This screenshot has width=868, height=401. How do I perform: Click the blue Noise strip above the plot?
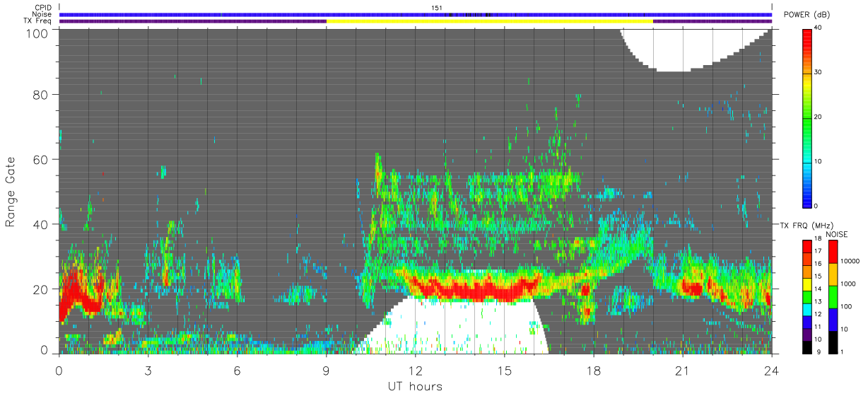tap(416, 14)
